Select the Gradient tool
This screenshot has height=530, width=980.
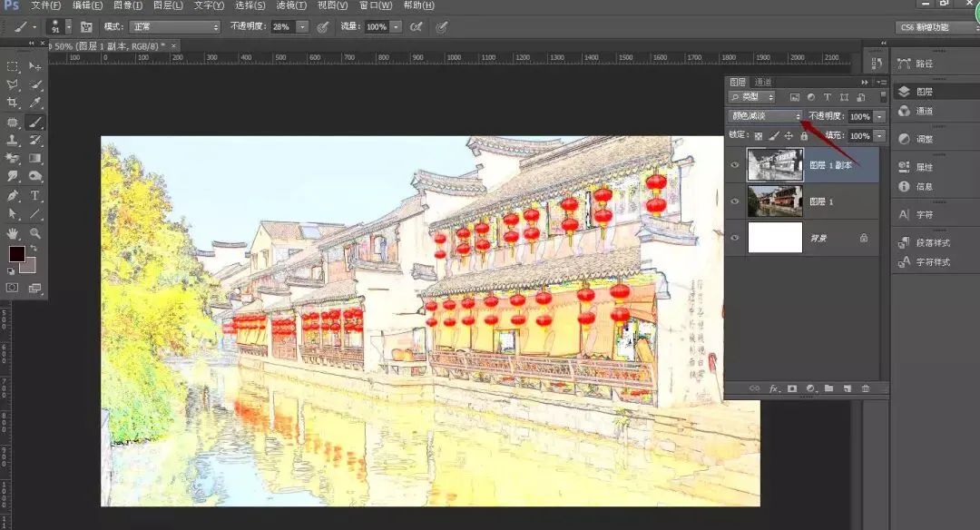point(35,159)
